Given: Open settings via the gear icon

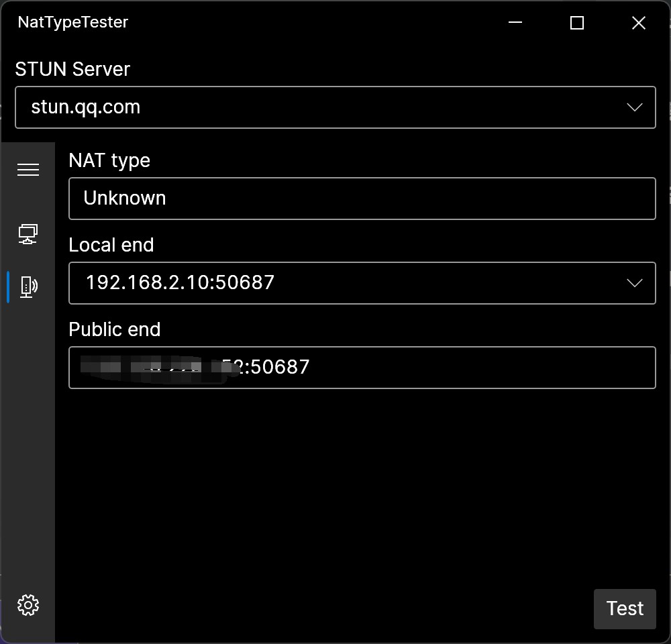Looking at the screenshot, I should pos(28,604).
